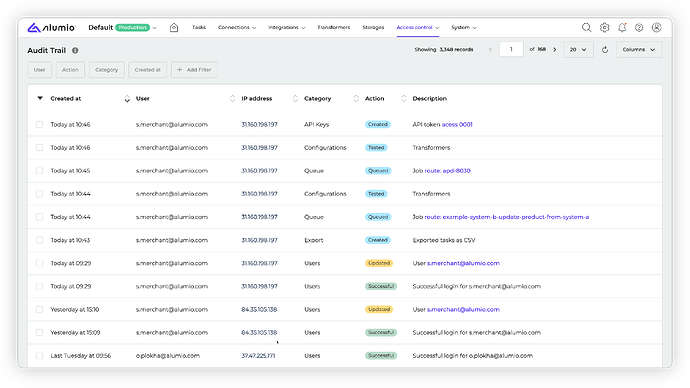Click the Created badge in Export row
The height and width of the screenshot is (388, 690).
pos(378,240)
